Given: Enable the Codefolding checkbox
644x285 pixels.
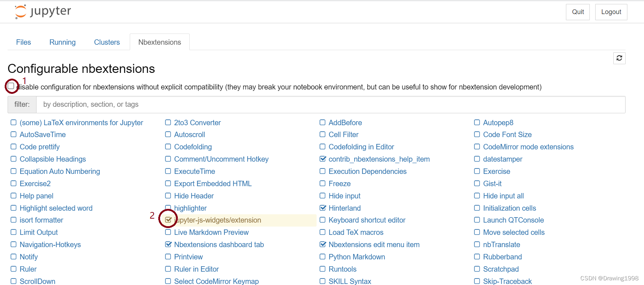Looking at the screenshot, I should (x=168, y=146).
